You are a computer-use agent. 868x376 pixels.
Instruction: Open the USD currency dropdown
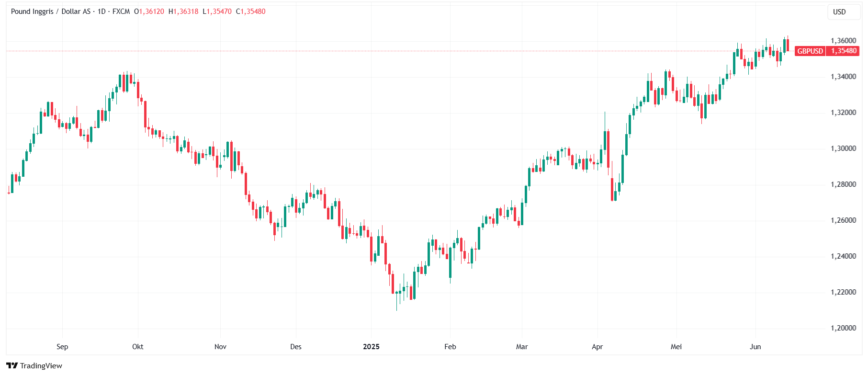pyautogui.click(x=839, y=12)
